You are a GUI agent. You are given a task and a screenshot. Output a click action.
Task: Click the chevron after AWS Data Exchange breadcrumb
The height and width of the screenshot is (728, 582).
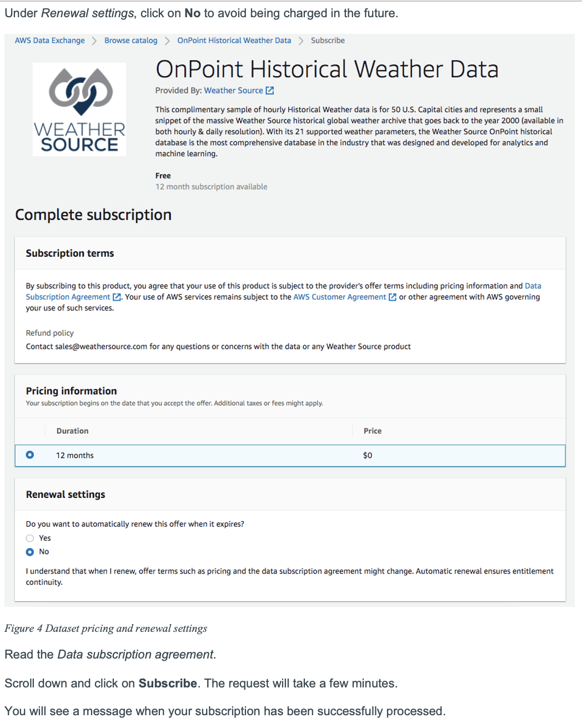point(94,40)
